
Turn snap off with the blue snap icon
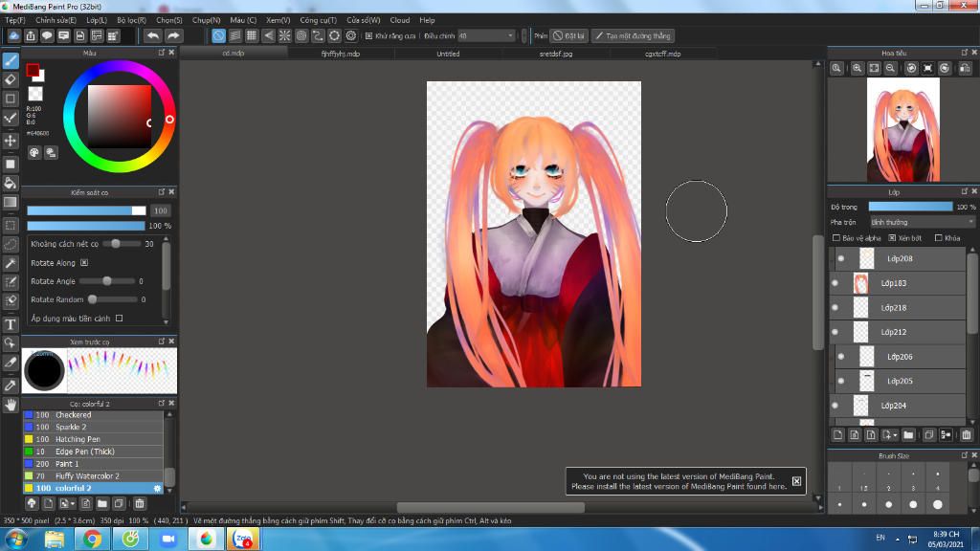point(218,35)
